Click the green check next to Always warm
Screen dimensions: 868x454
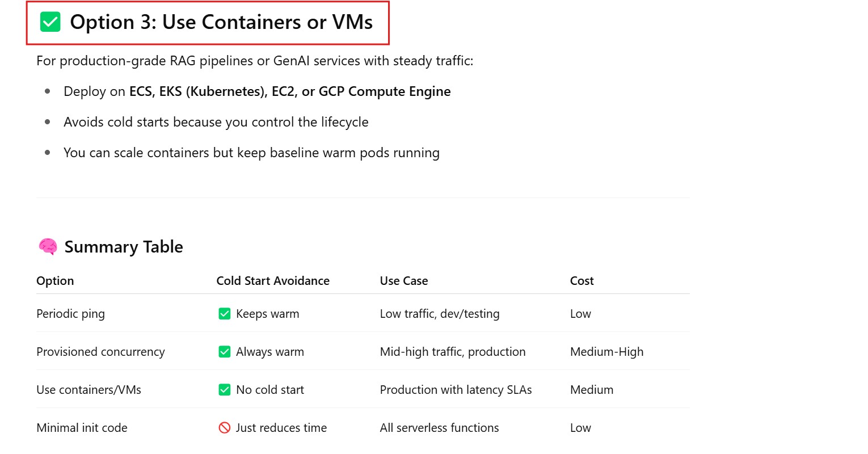click(x=225, y=352)
